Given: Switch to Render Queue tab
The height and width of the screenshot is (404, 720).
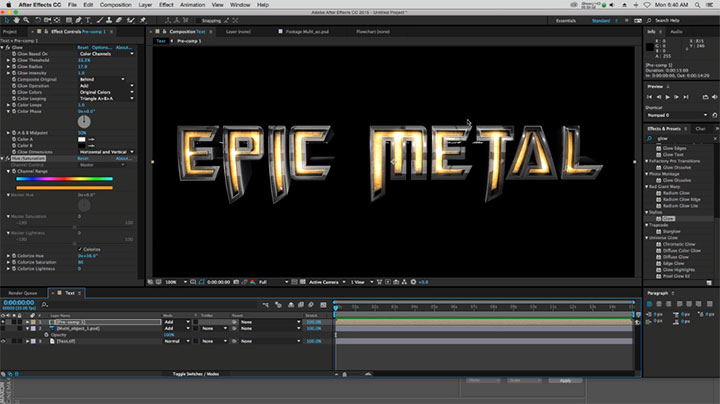Looking at the screenshot, I should 22,293.
